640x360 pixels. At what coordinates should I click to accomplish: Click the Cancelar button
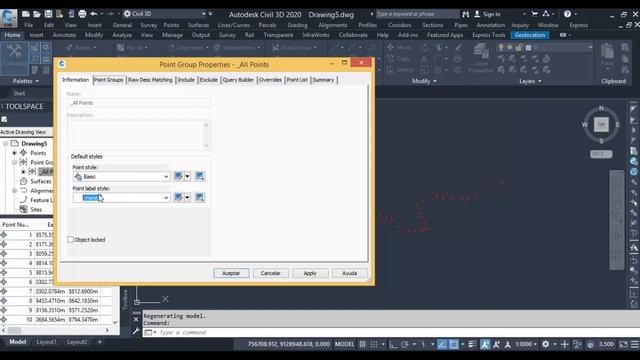coord(271,273)
